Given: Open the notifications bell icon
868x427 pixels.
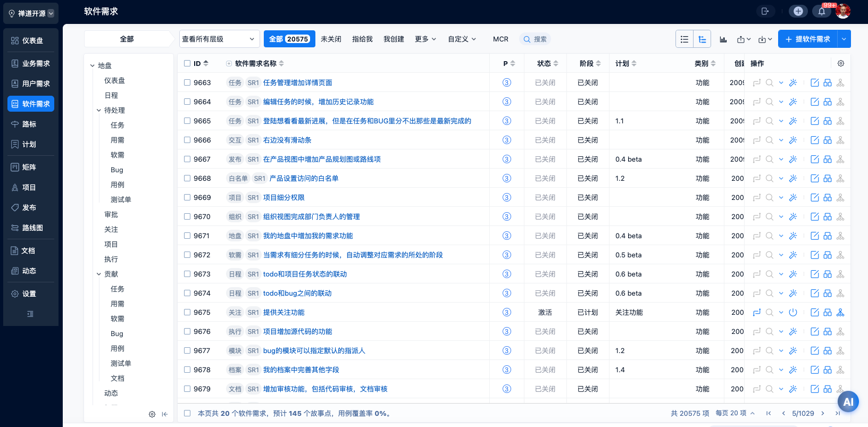Looking at the screenshot, I should (x=821, y=11).
